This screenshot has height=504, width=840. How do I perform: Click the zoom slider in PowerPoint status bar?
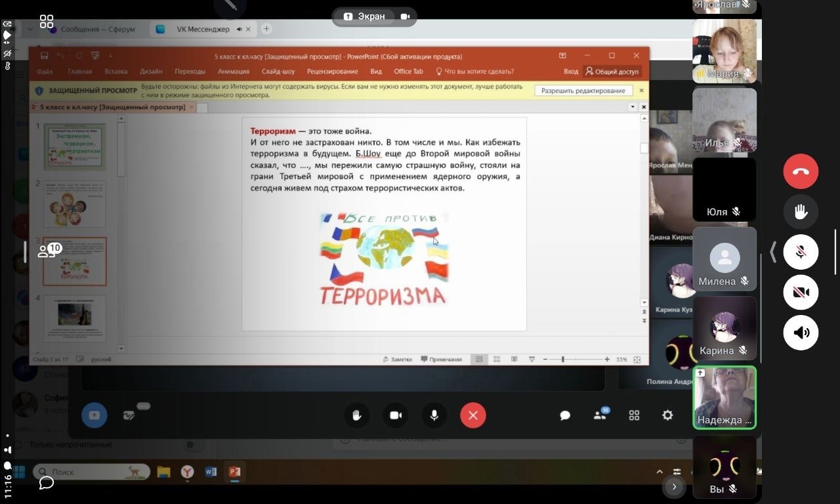pyautogui.click(x=576, y=359)
